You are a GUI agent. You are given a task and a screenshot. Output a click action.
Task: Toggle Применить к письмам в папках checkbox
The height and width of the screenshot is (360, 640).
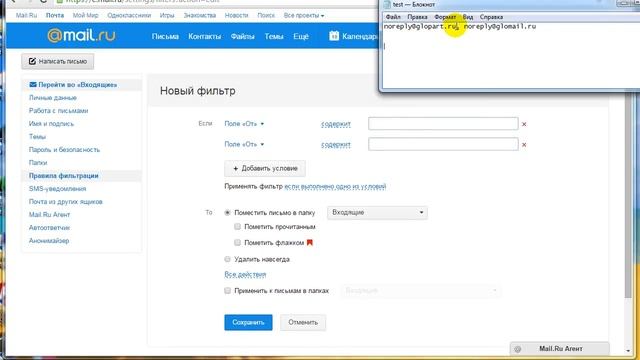tap(227, 291)
